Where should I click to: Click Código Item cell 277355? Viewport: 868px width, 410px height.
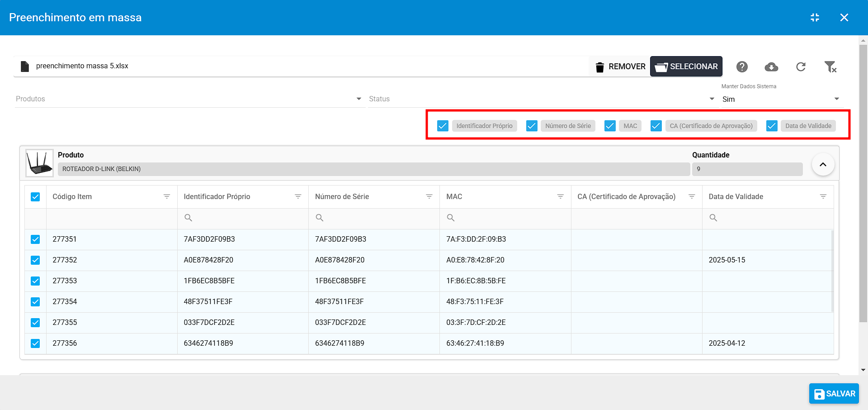[x=112, y=323]
